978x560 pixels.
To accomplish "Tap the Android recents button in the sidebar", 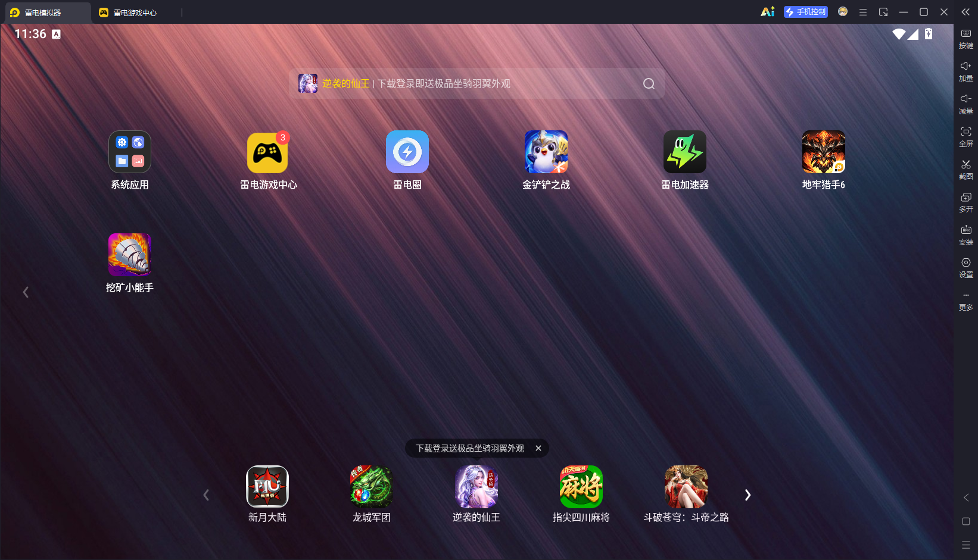I will [x=966, y=545].
